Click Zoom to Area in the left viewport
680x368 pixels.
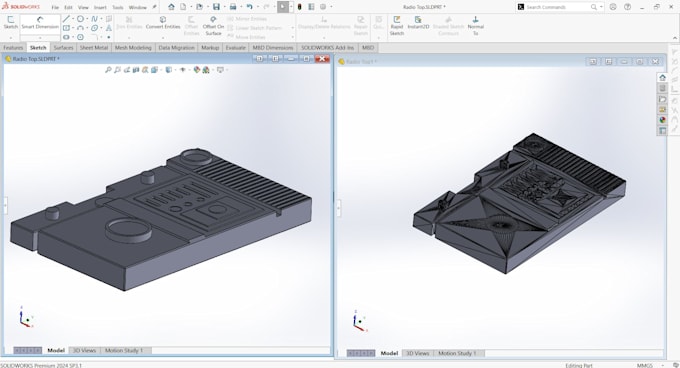[x=117, y=70]
